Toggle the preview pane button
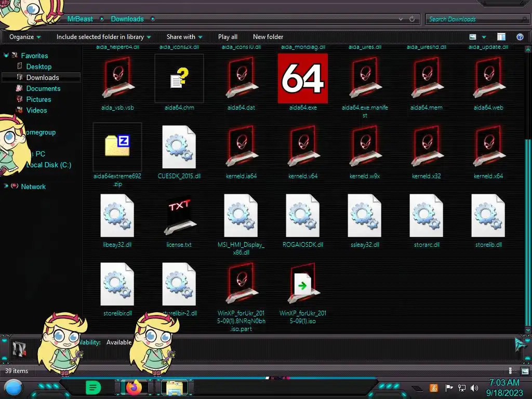This screenshot has height=399, width=532. tap(501, 37)
